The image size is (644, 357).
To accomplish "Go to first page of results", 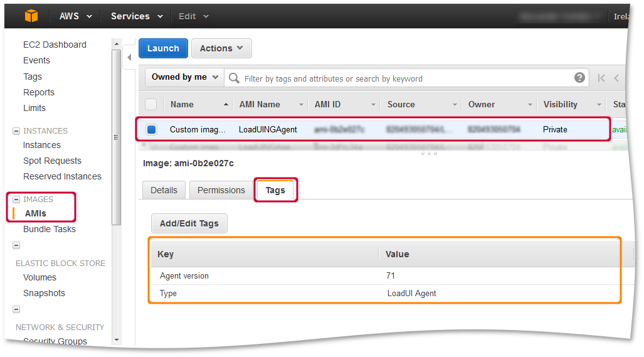I will pyautogui.click(x=601, y=78).
